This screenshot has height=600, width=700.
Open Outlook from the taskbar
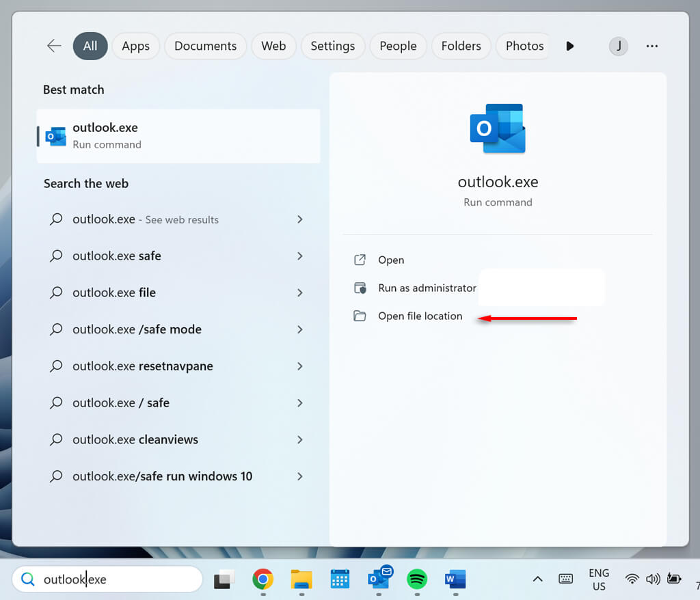(379, 578)
